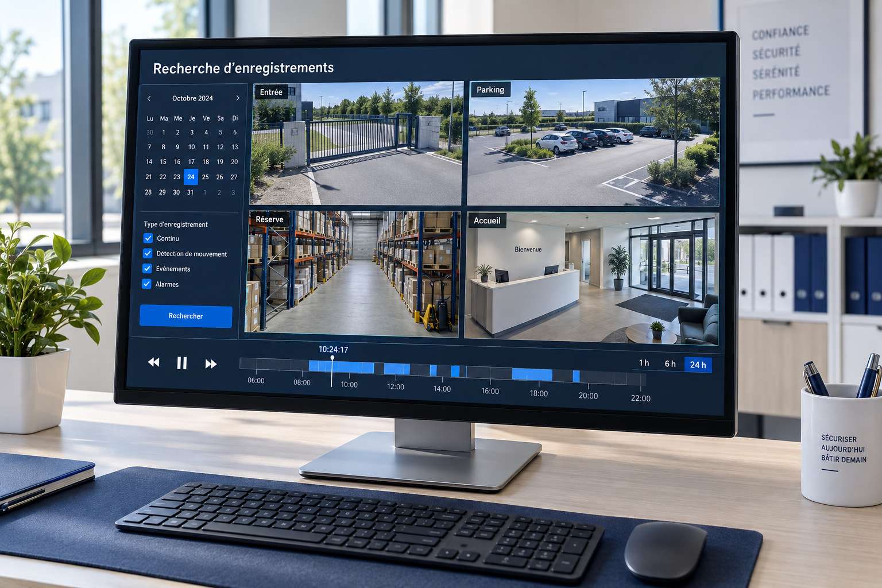Click the 16:00 label on the timeline
This screenshot has height=588, width=882.
click(x=490, y=391)
